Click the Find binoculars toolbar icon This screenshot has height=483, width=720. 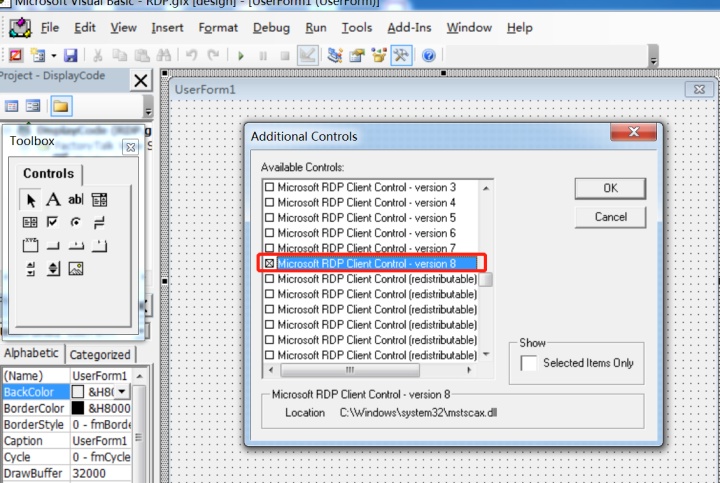point(163,56)
